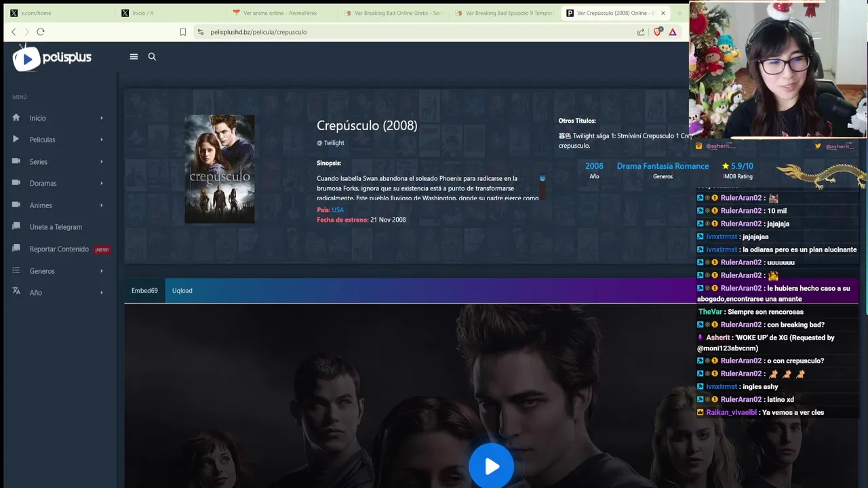This screenshot has height=488, width=868.
Task: Click the Inicio menu link
Action: 38,118
